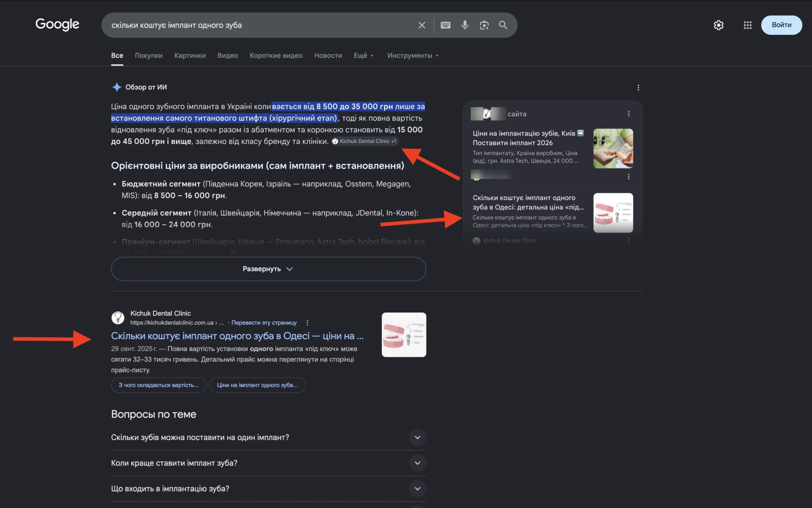This screenshot has width=812, height=508.
Task: Clear the search query with the X icon
Action: pyautogui.click(x=422, y=25)
